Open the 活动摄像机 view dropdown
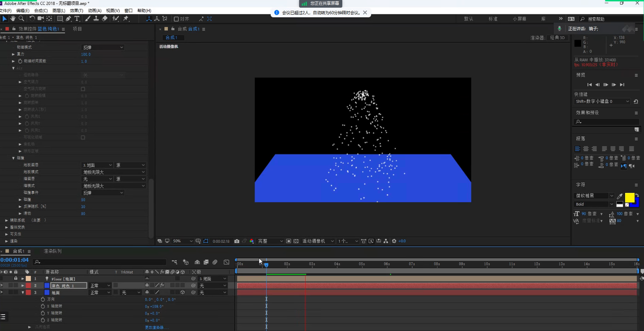Screen dimensions: 644x331 (x=318, y=241)
